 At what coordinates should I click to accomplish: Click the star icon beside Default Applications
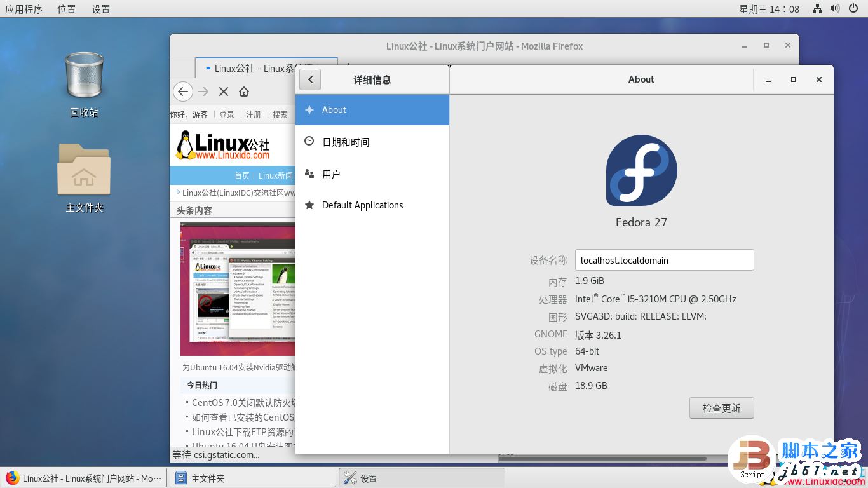point(309,205)
